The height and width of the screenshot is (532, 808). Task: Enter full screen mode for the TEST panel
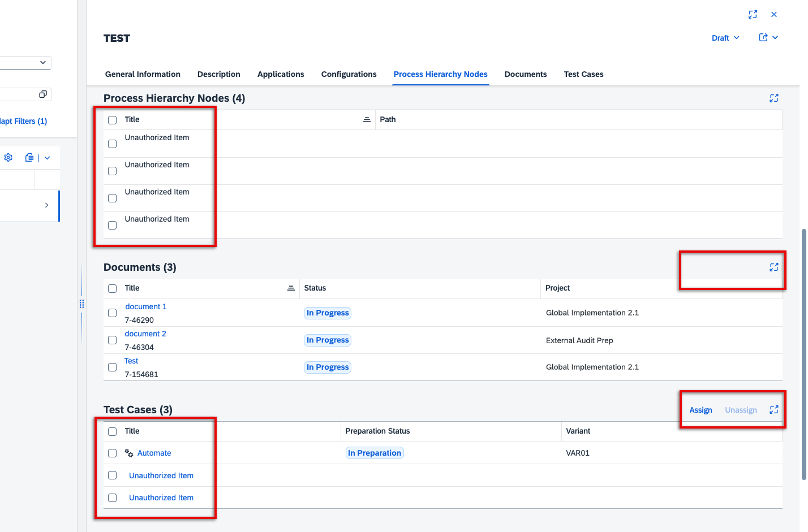click(x=753, y=15)
